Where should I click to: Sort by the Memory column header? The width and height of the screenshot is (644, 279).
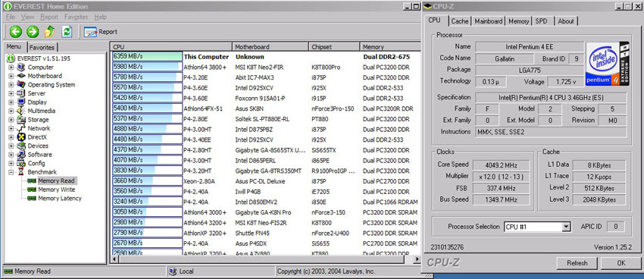point(390,46)
